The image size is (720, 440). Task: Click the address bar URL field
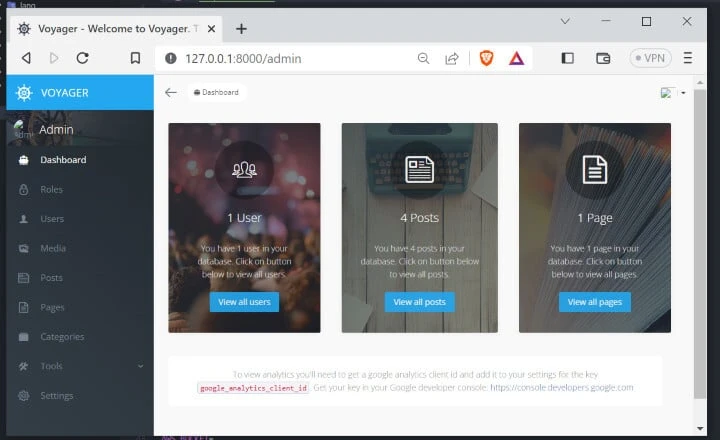click(x=290, y=58)
